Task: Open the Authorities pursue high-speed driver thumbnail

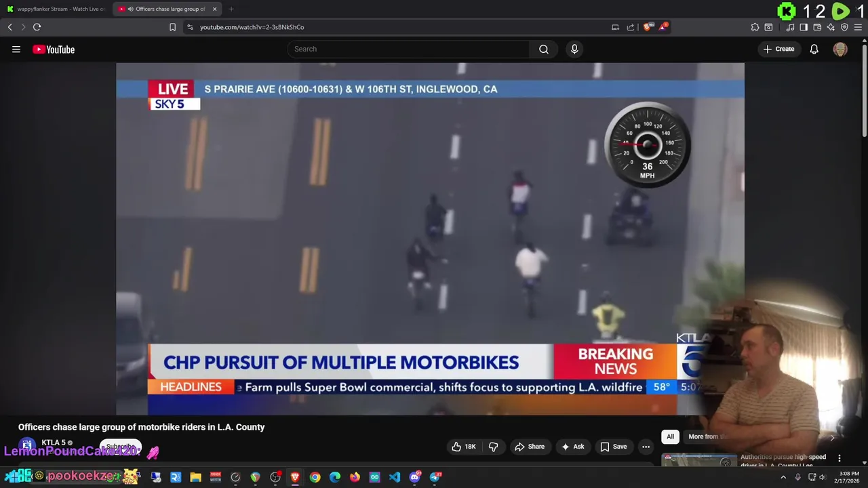Action: click(698, 460)
